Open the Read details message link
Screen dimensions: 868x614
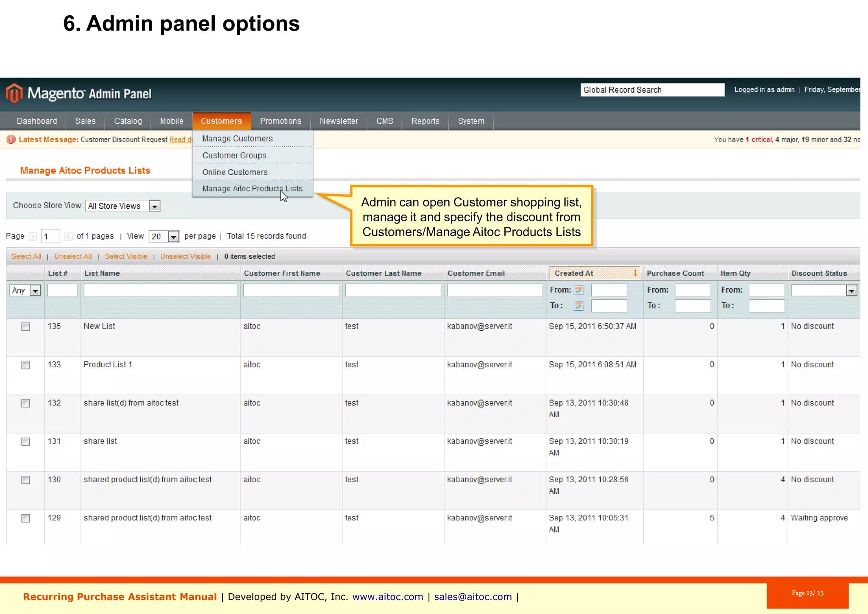pos(181,140)
